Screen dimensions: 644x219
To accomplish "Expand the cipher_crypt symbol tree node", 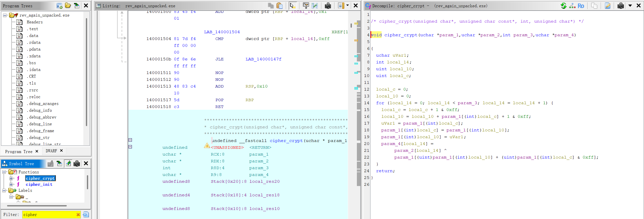I will pyautogui.click(x=11, y=178).
